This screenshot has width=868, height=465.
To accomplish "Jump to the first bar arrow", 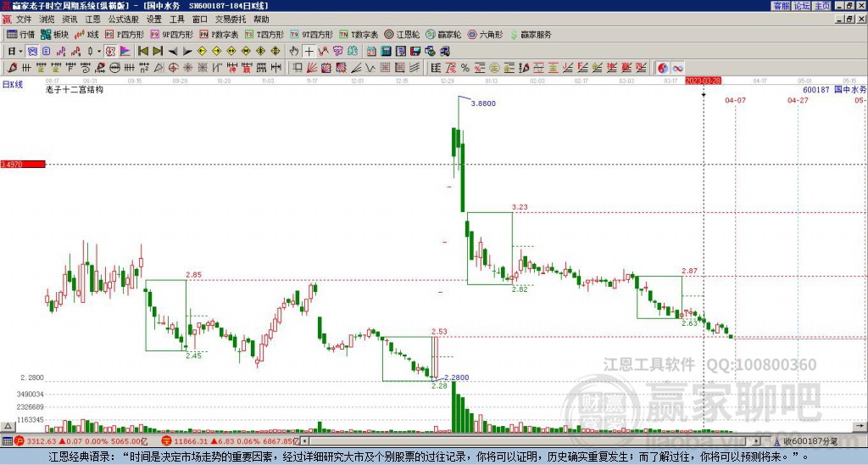I will tap(142, 51).
